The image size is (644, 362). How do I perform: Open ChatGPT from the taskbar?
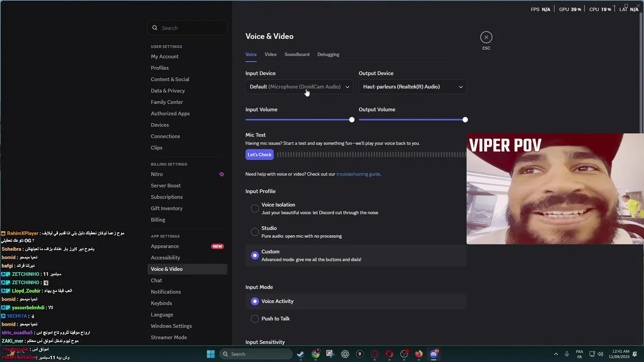coord(345,354)
